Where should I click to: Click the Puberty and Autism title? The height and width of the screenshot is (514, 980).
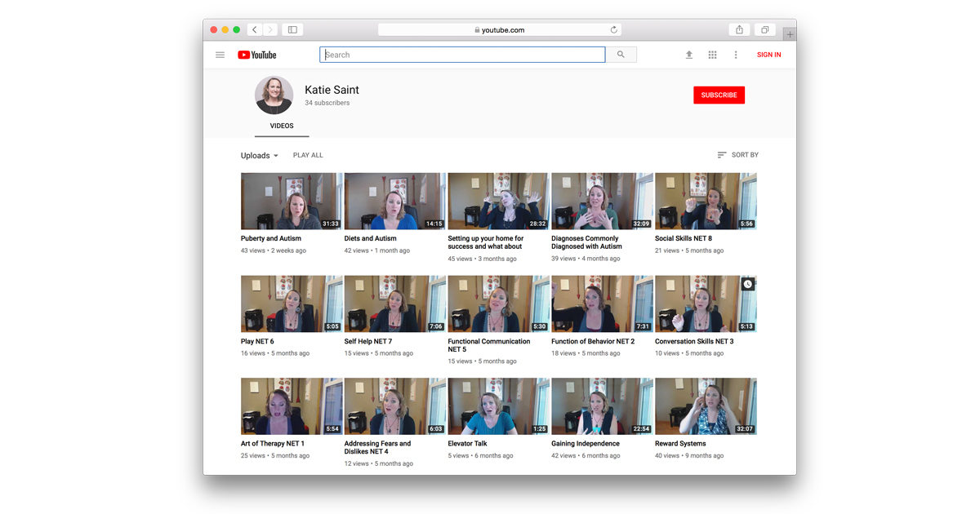click(x=271, y=239)
